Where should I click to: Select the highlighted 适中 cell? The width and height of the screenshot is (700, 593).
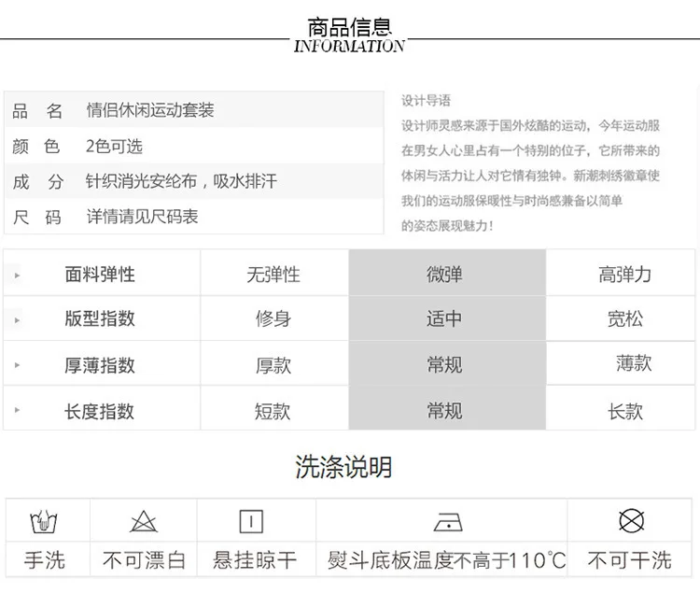pos(447,318)
